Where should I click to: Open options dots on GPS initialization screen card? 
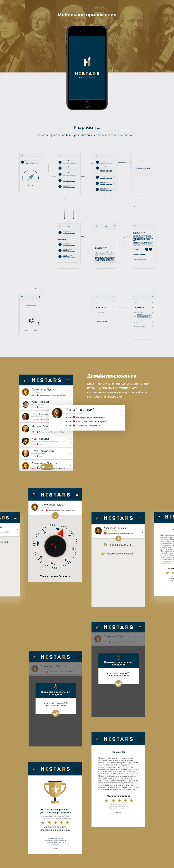[142, 530]
